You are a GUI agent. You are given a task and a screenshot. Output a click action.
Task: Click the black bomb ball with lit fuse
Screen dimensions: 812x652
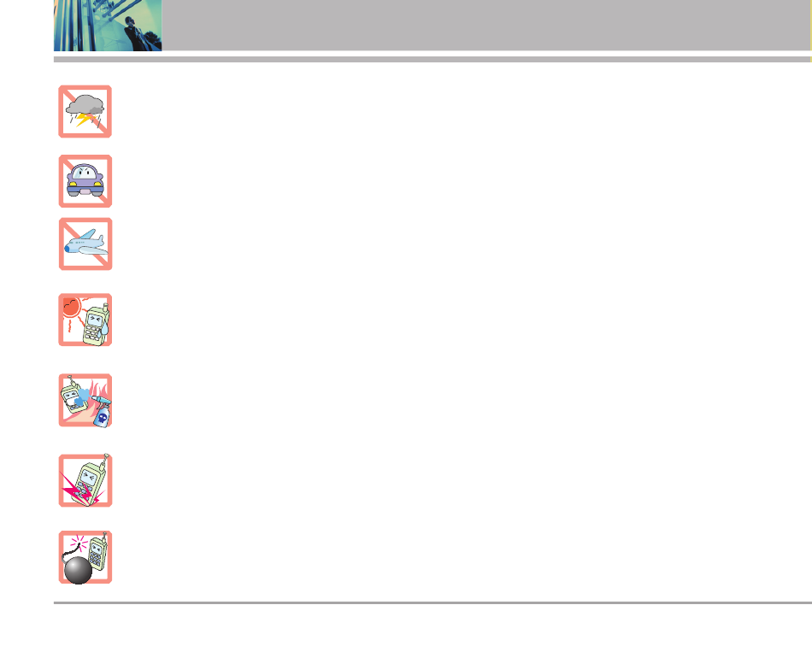78,568
